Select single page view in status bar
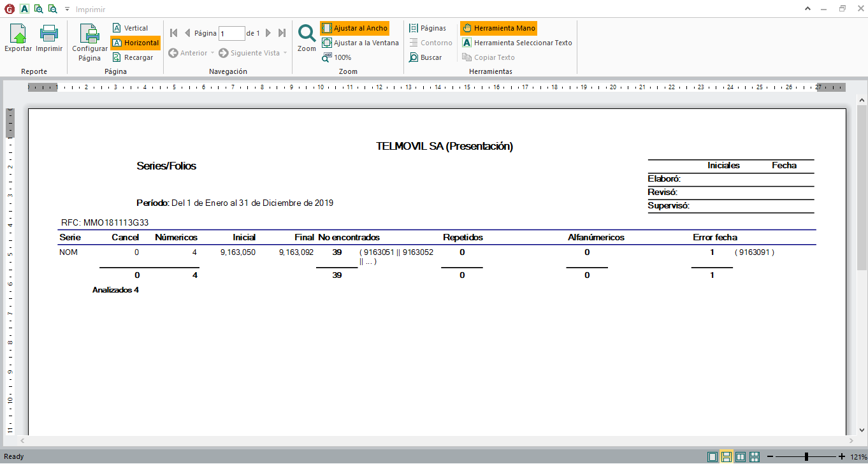 point(712,456)
